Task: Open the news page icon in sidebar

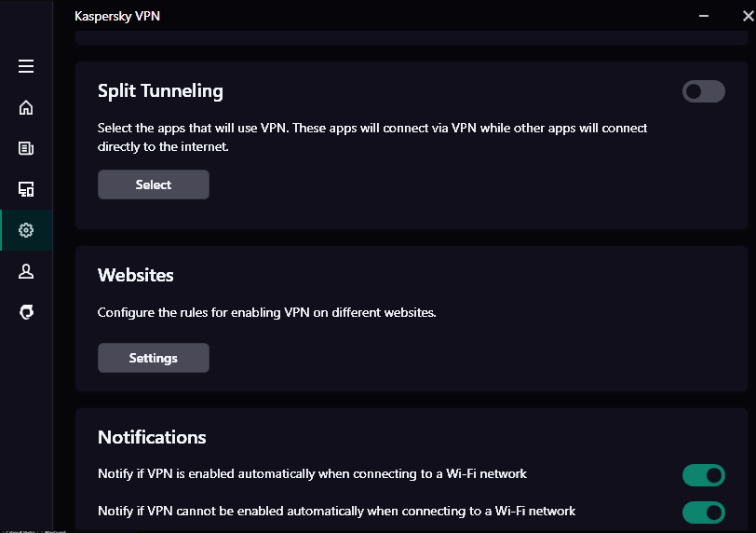Action: [26, 148]
